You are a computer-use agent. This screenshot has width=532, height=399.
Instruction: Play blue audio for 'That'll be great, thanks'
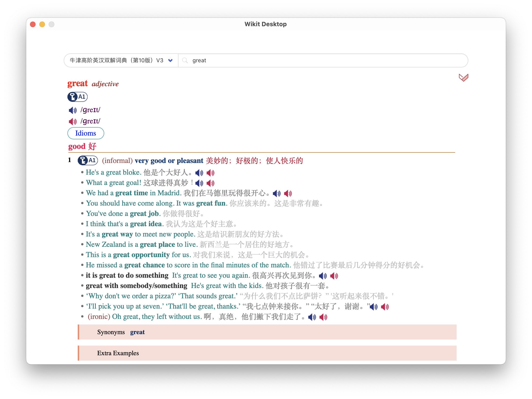tap(374, 307)
